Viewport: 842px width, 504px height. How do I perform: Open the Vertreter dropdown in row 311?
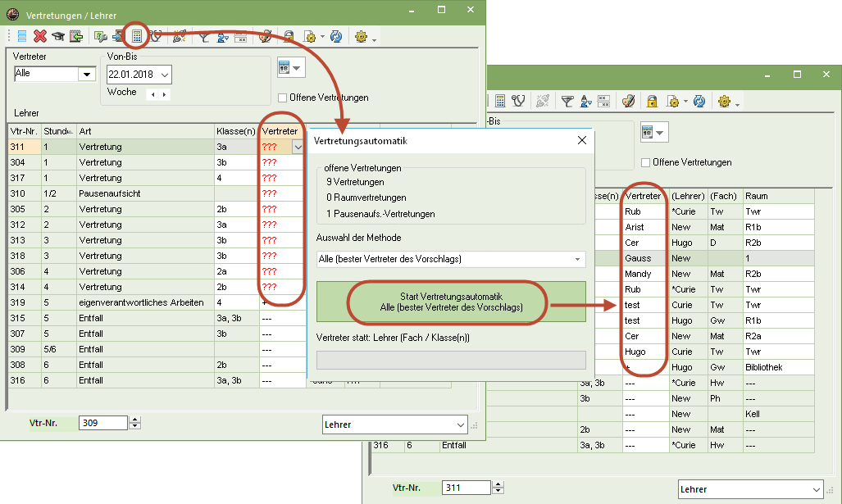point(298,147)
